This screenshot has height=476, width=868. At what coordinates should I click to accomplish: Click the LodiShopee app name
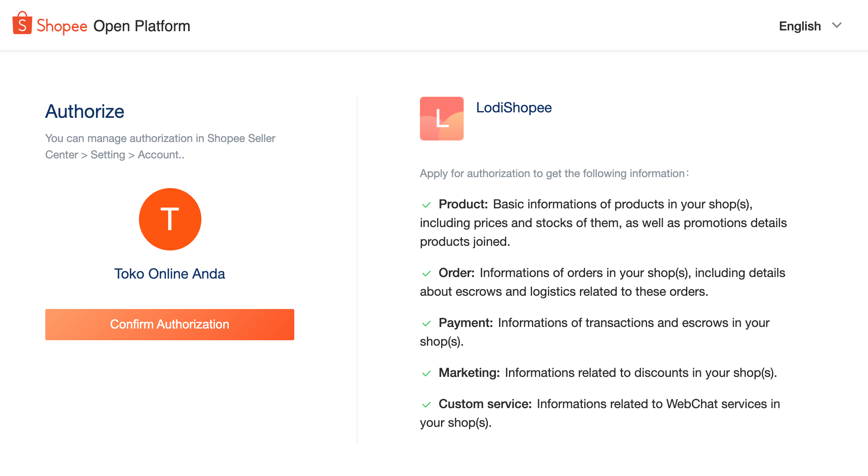click(514, 108)
